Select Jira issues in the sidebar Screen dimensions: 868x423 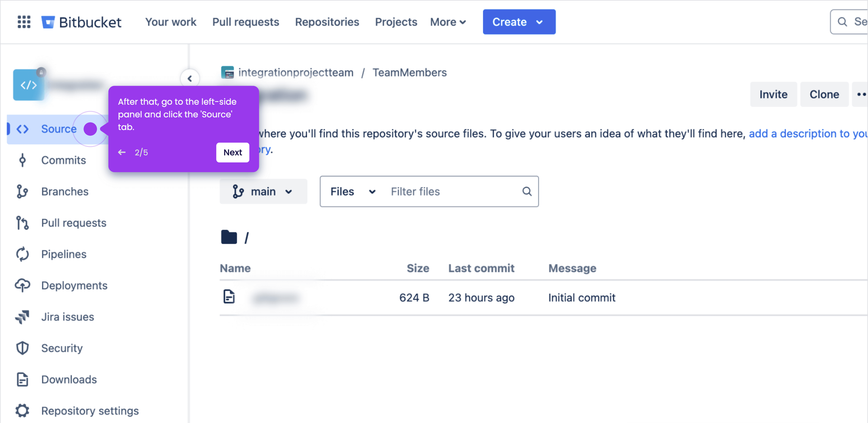click(68, 317)
